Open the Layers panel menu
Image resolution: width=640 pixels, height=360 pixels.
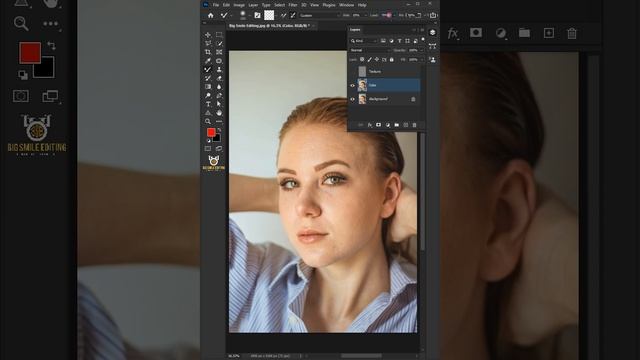tap(422, 30)
